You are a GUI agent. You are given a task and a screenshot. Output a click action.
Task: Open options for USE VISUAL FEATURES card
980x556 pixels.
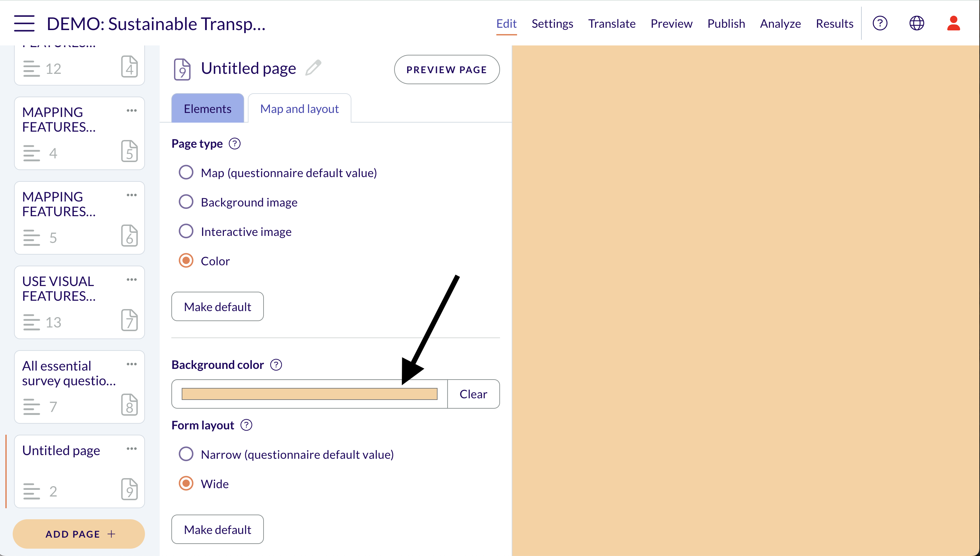(x=132, y=280)
